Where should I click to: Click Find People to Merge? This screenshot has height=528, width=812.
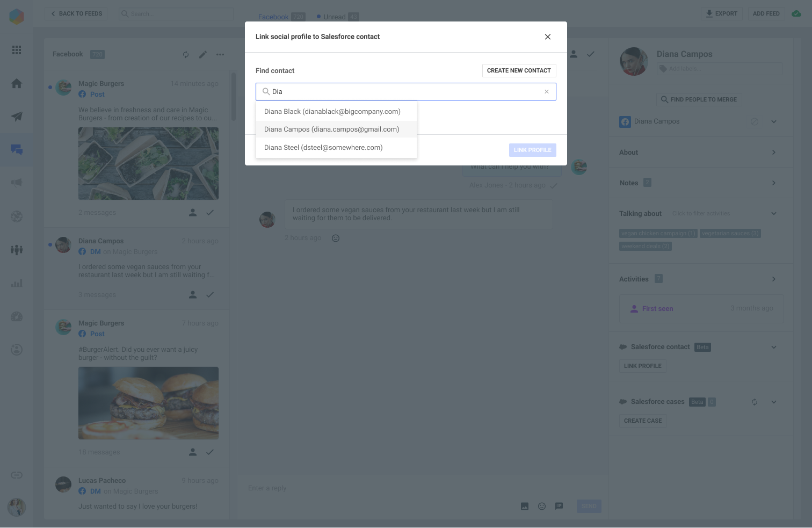(699, 99)
